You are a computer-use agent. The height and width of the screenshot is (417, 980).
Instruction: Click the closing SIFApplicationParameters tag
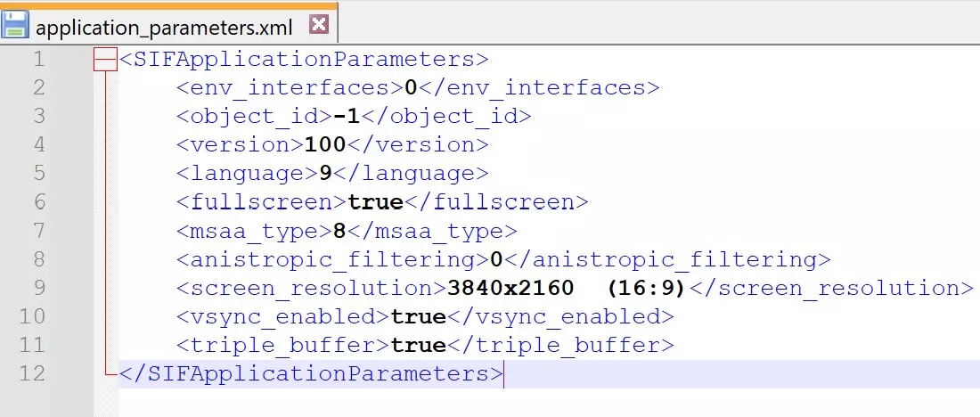pyautogui.click(x=311, y=373)
